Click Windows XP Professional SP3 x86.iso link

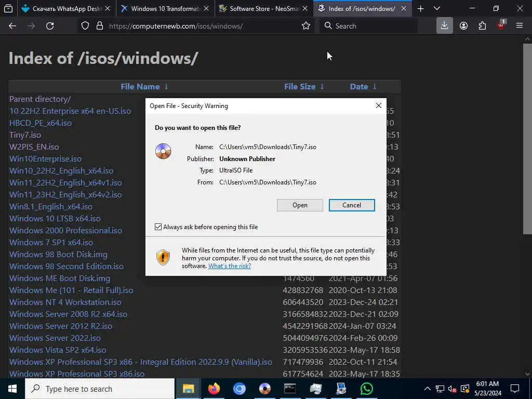click(77, 374)
